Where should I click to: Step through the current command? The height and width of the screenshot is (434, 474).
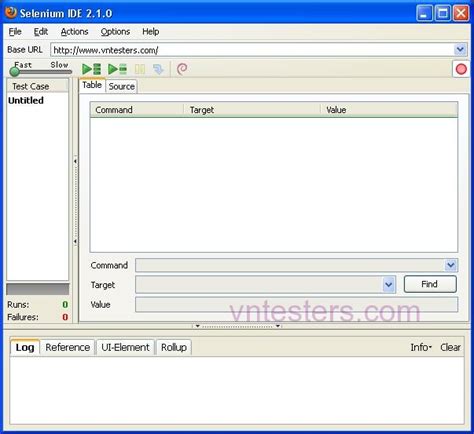pos(158,69)
